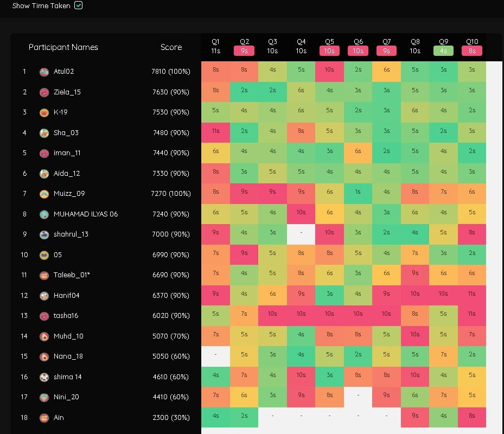The height and width of the screenshot is (434, 504).
Task: Open participant Taleeb_01*
Action: point(72,275)
